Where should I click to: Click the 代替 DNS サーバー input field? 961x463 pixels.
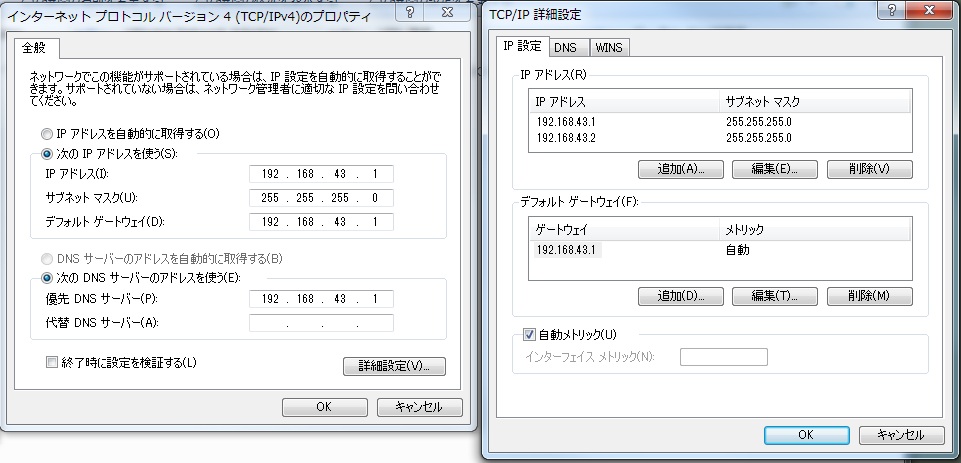click(x=321, y=323)
